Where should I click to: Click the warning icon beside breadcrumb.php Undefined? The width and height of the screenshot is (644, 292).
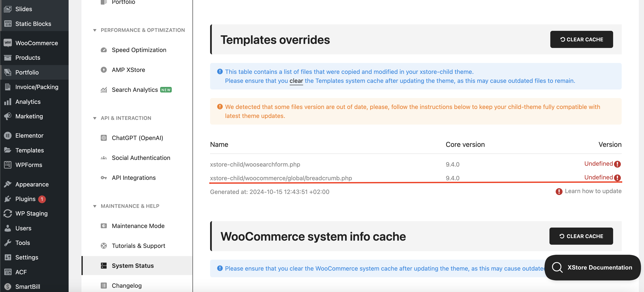pyautogui.click(x=617, y=178)
